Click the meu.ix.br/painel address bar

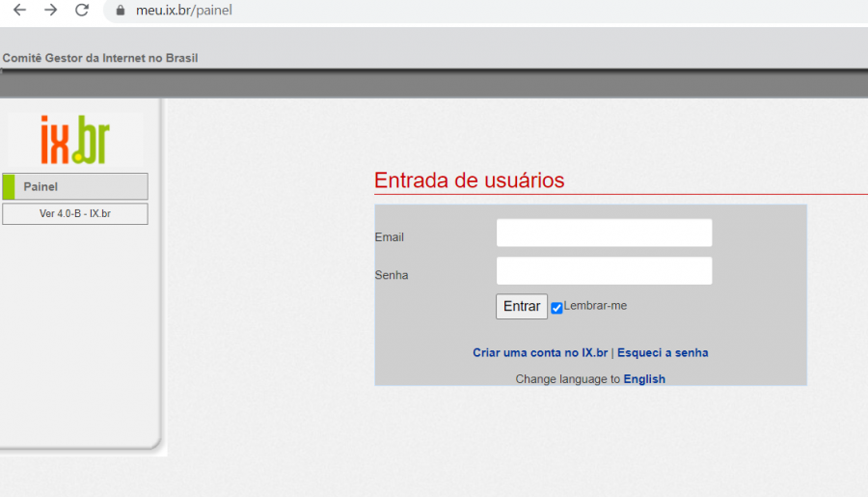click(487, 11)
